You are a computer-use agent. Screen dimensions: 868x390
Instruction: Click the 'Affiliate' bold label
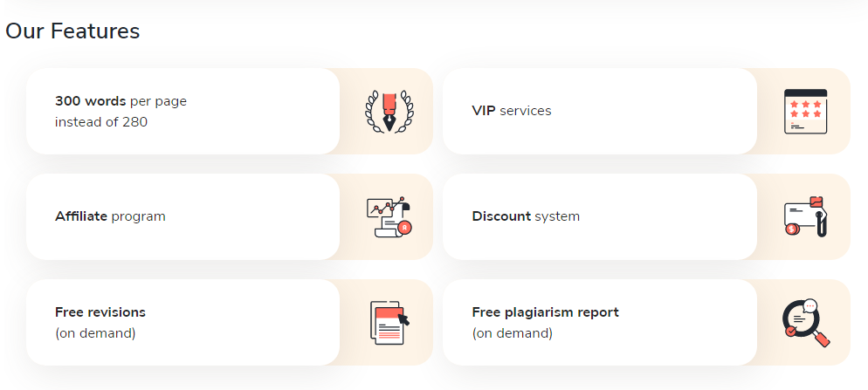pos(81,216)
